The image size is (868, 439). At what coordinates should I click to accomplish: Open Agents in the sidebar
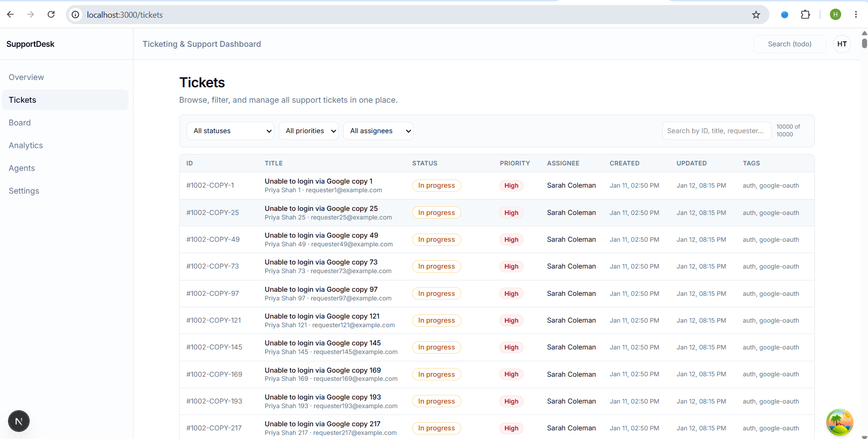(x=65, y=168)
